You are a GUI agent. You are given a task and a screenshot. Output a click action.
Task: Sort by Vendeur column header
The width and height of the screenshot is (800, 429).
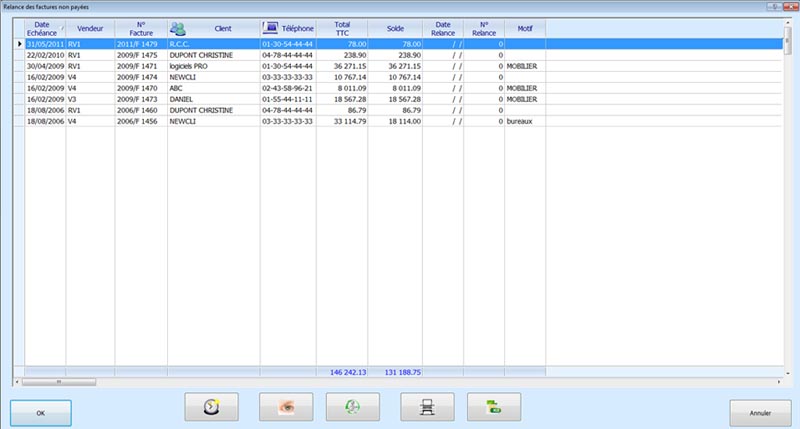90,28
